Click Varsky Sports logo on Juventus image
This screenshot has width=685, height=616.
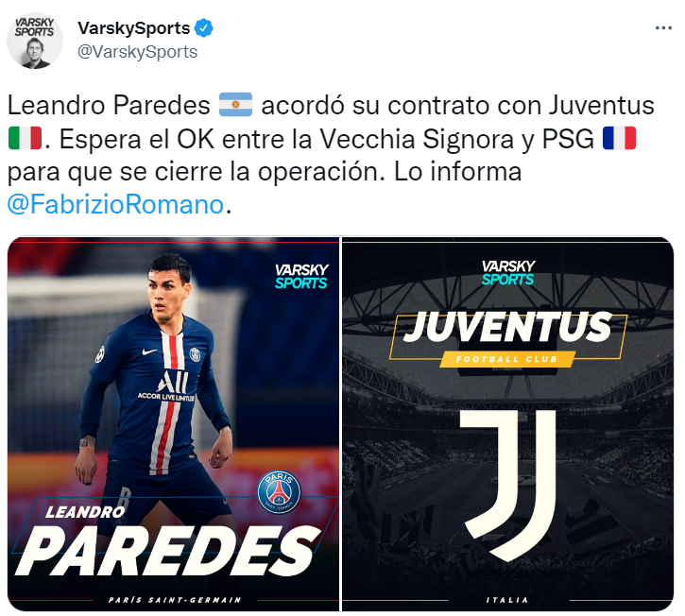508,273
